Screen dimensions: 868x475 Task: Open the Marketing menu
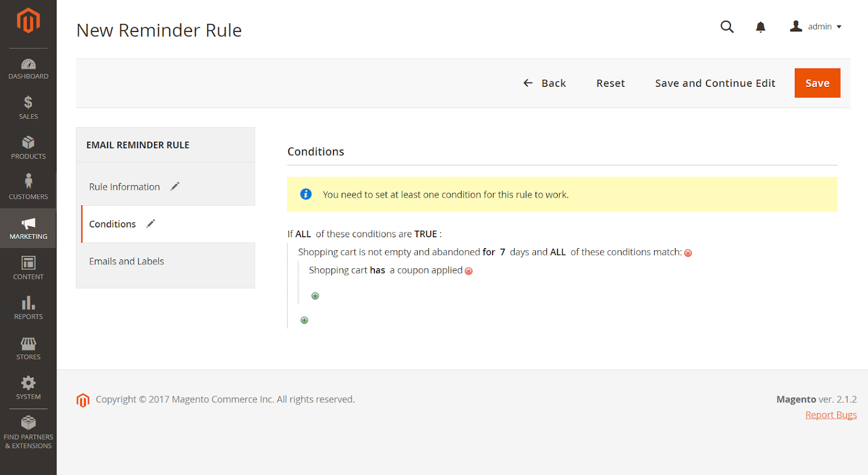pos(28,229)
